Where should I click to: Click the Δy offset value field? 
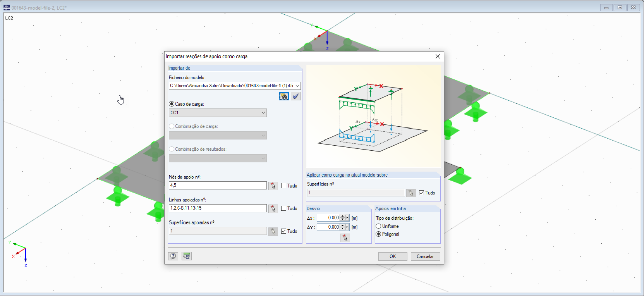[x=328, y=227]
